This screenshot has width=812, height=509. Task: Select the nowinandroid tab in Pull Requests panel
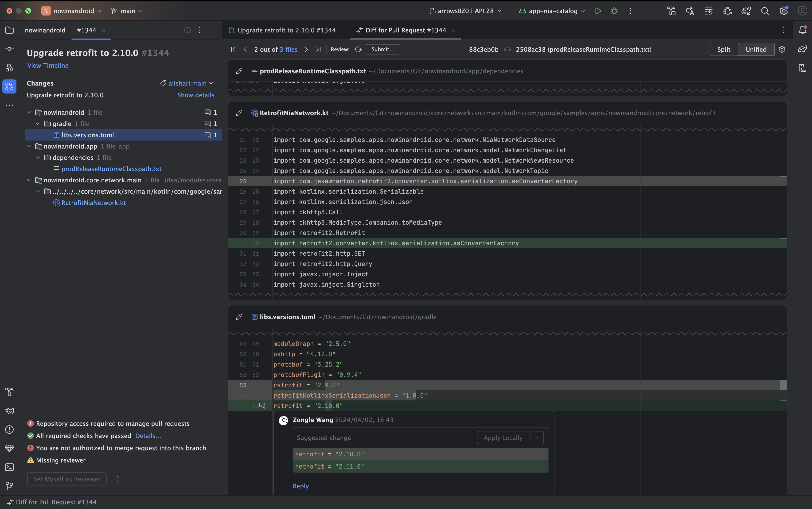point(45,30)
